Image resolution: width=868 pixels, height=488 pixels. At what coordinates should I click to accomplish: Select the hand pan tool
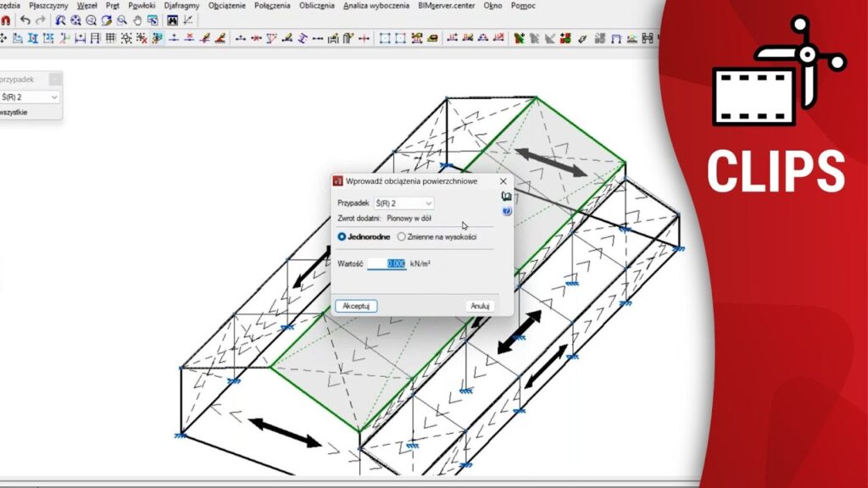136,20
